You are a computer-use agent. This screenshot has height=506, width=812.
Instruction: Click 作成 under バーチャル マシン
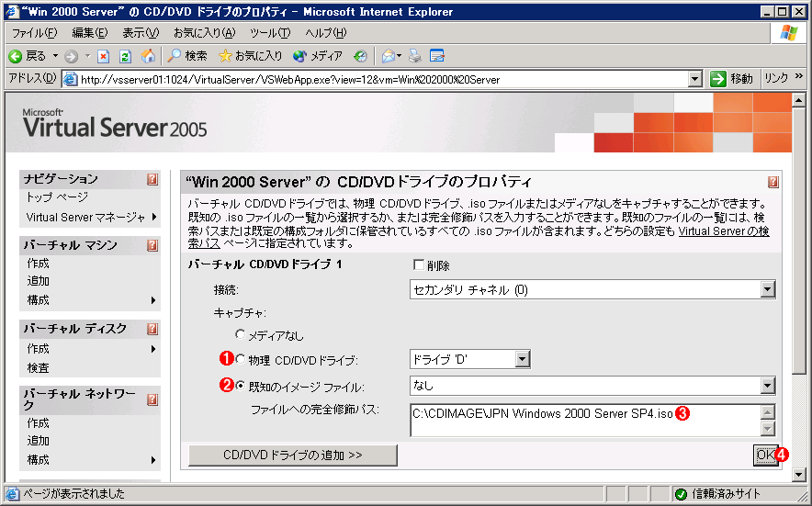39,263
